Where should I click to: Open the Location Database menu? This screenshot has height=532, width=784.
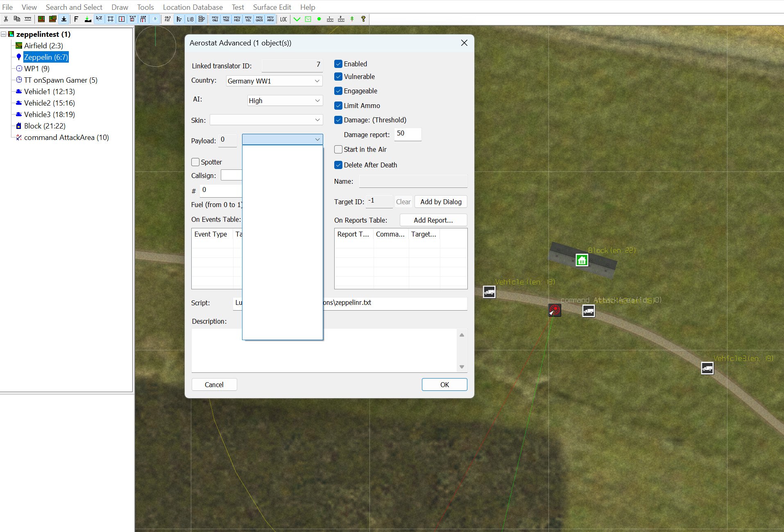coord(193,7)
